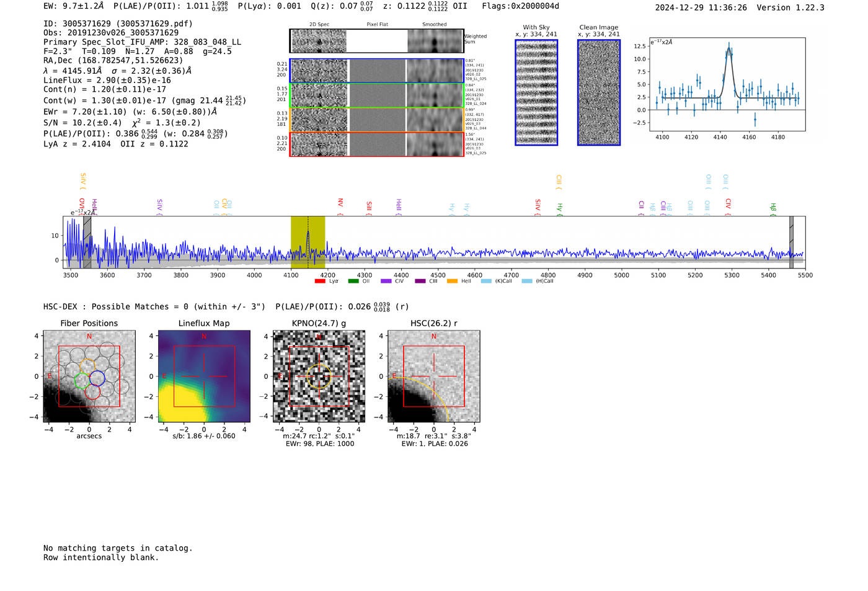Click the red Lyα legend swatch
This screenshot has height=591, width=868.
click(x=320, y=281)
